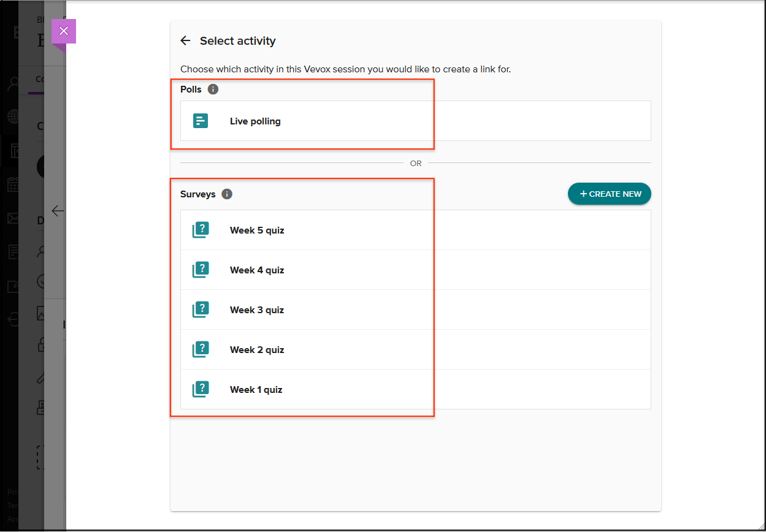The height and width of the screenshot is (532, 766).
Task: Click the grades document icon in the sidebar
Action: 12,251
